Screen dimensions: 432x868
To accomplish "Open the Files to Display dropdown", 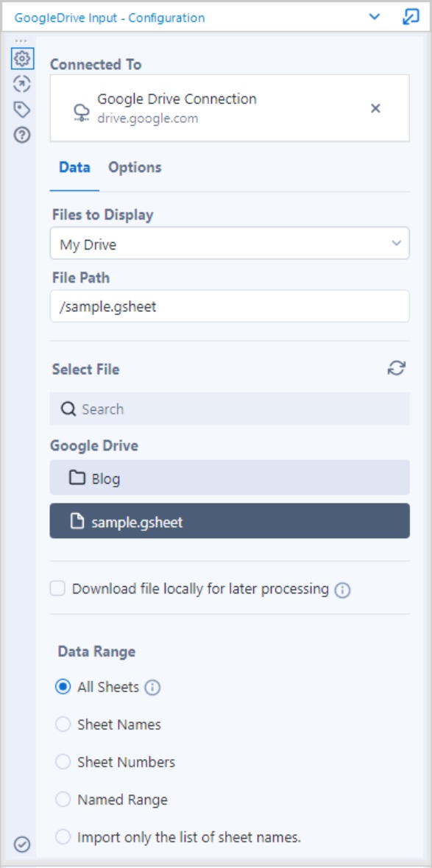I will [228, 243].
